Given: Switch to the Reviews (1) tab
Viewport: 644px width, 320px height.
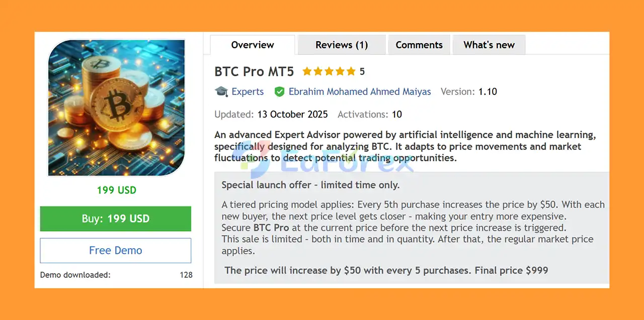Looking at the screenshot, I should click(x=342, y=45).
